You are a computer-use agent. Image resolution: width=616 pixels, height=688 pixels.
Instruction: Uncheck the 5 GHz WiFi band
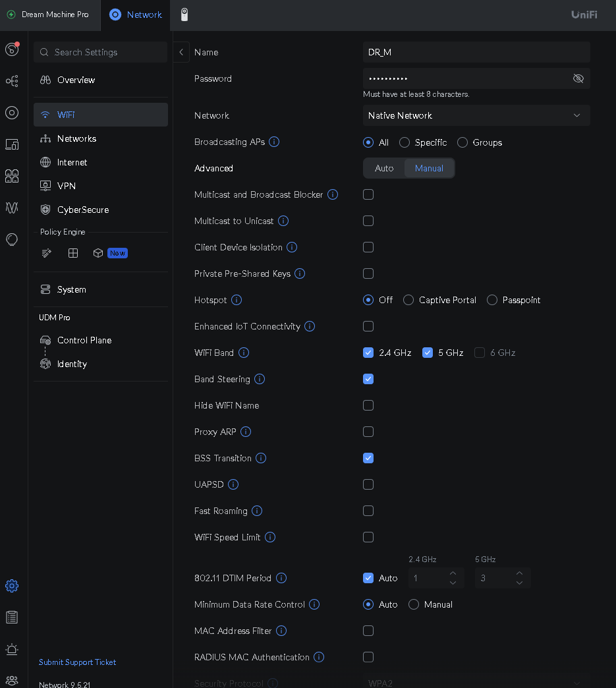point(428,353)
